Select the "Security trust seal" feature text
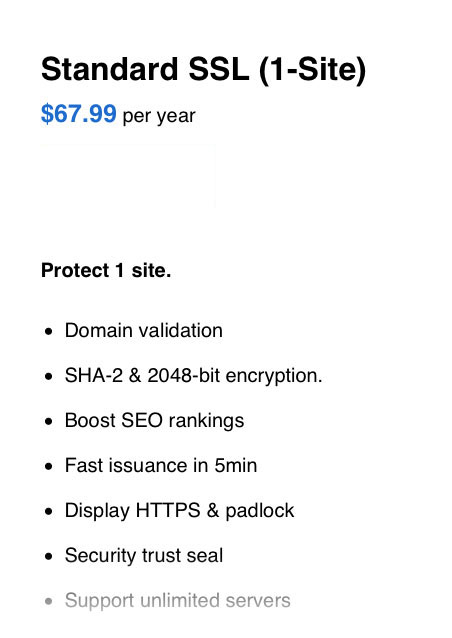 144,556
